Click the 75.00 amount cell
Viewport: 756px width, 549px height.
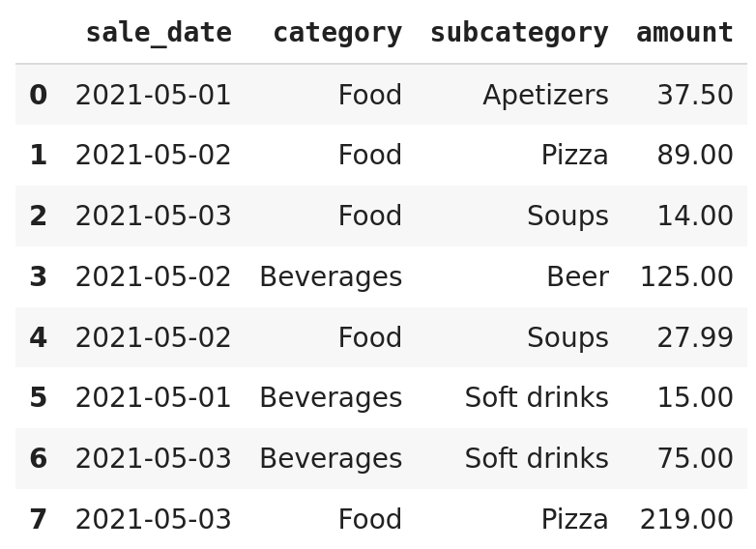click(x=695, y=459)
